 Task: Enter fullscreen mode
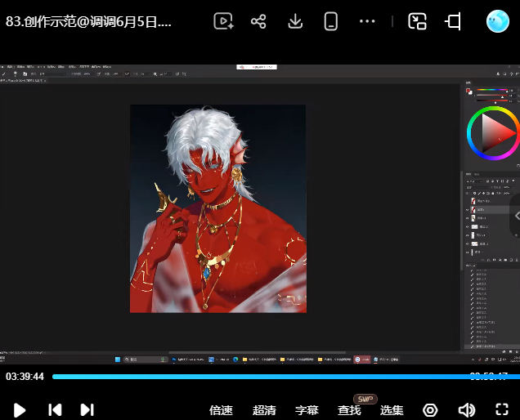tap(502, 409)
